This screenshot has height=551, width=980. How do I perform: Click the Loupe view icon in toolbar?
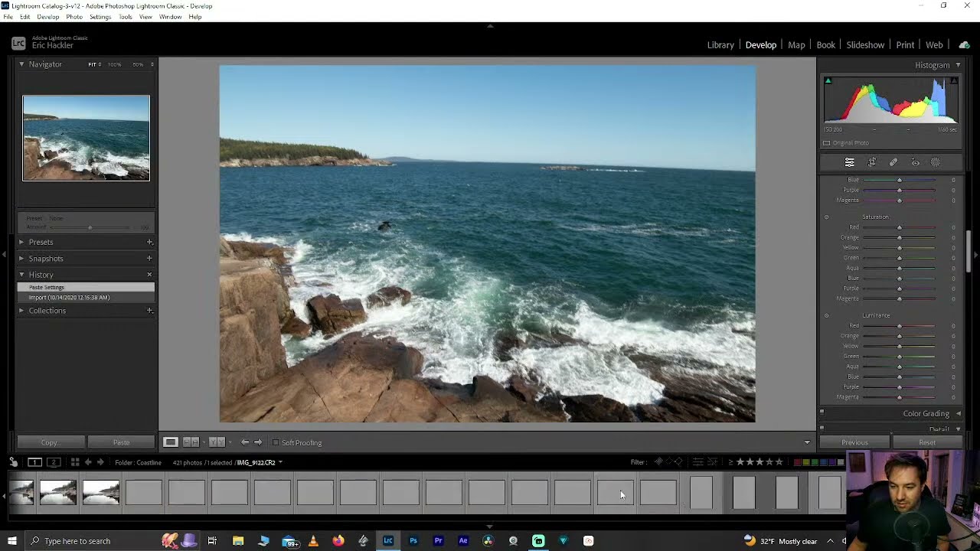pos(171,442)
